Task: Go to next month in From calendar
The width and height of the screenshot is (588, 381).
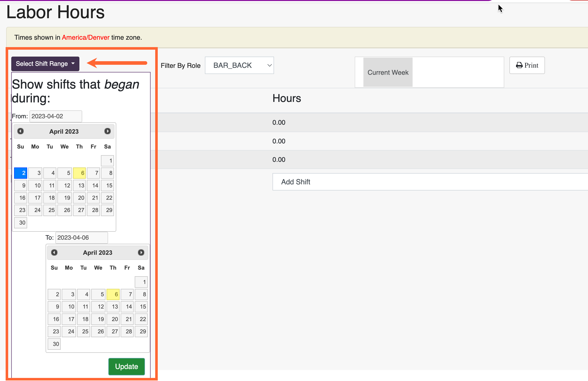Action: 108,131
